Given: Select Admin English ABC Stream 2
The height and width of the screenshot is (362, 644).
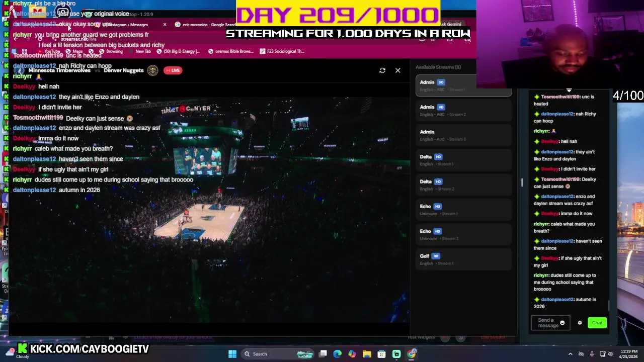Looking at the screenshot, I should (x=463, y=110).
